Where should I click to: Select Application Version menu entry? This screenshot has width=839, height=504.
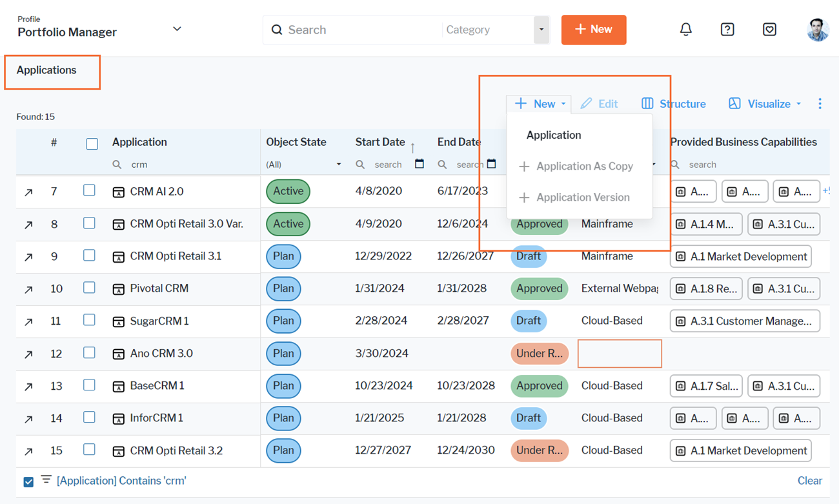click(x=582, y=197)
